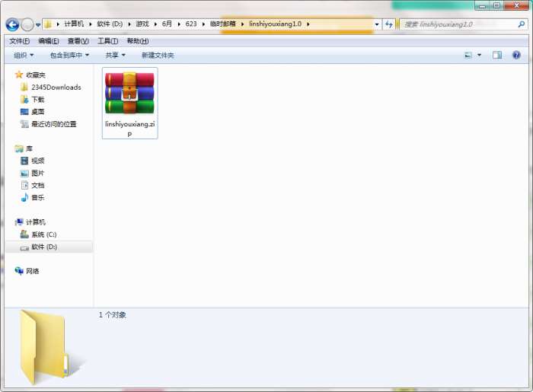533x392 pixels.
Task: Open 2345Downloads favorite
Action: [56, 88]
